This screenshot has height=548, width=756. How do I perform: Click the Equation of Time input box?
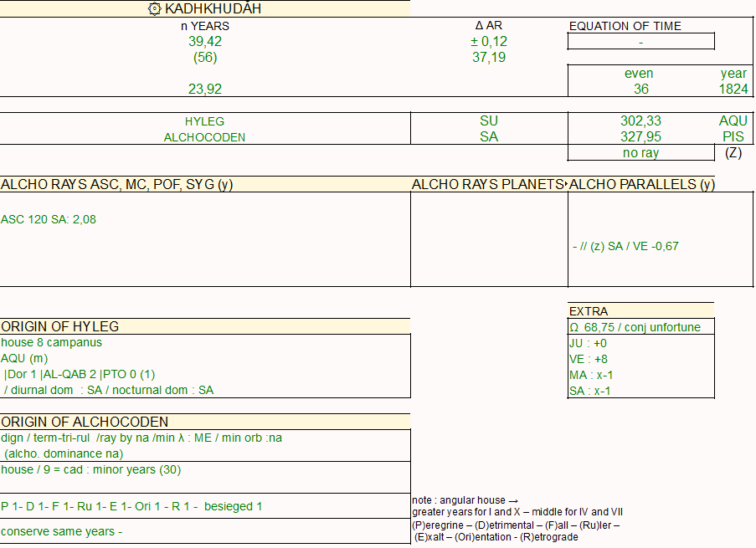tap(640, 42)
